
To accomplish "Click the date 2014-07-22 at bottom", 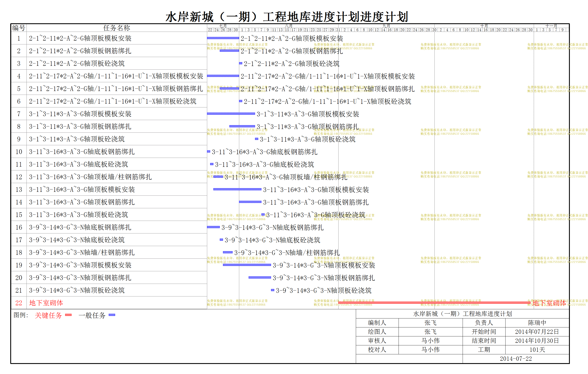I will [516, 359].
